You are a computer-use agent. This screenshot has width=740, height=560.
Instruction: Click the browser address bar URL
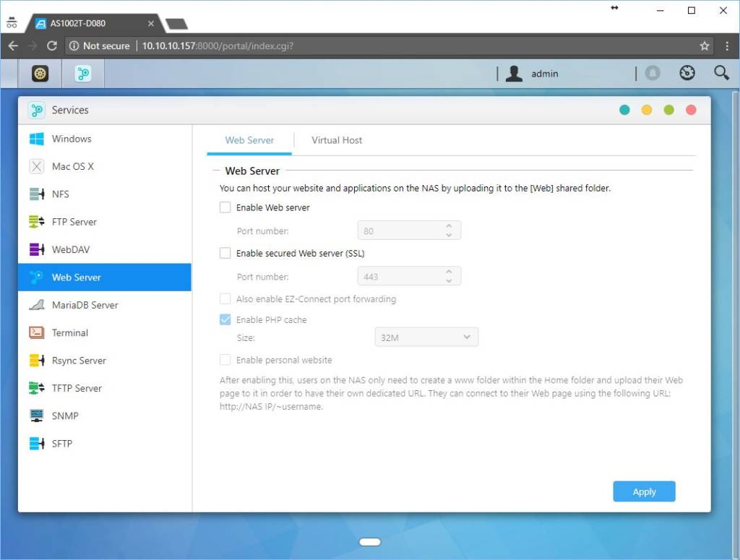(x=217, y=46)
